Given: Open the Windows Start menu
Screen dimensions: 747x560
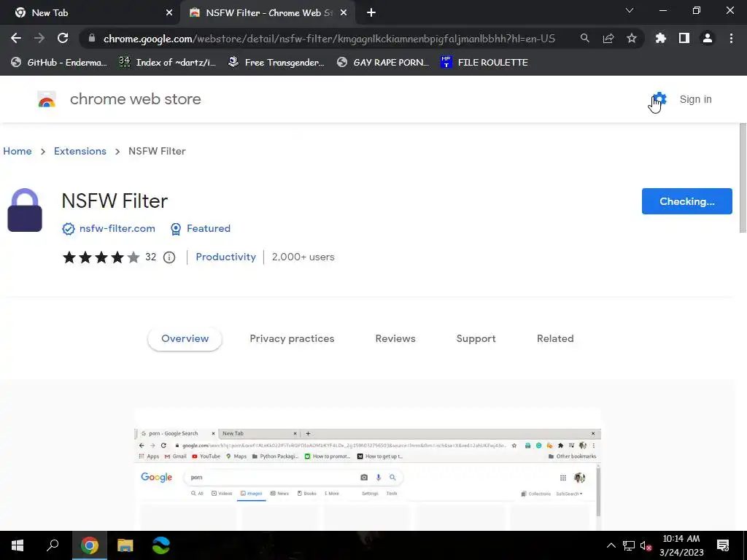Looking at the screenshot, I should (x=18, y=545).
